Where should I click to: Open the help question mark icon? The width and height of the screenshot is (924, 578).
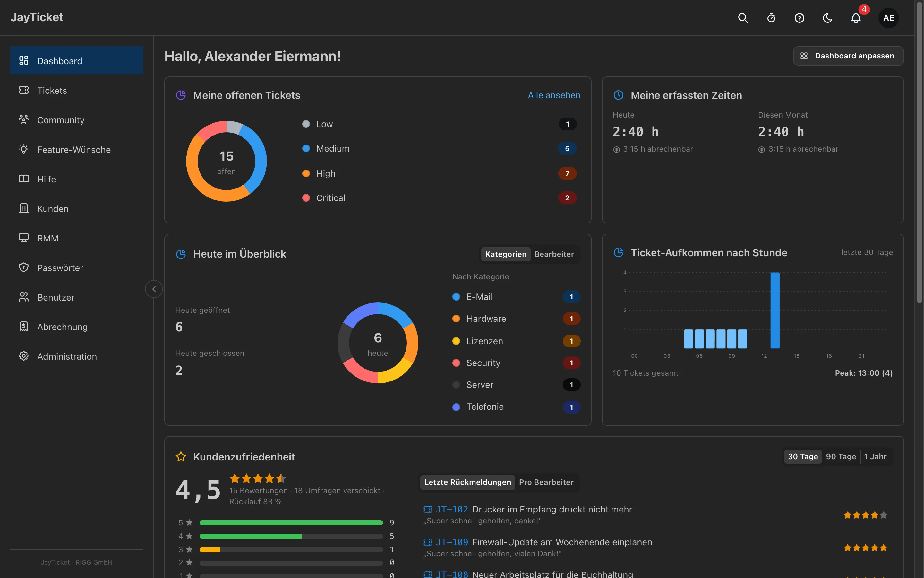coord(799,18)
